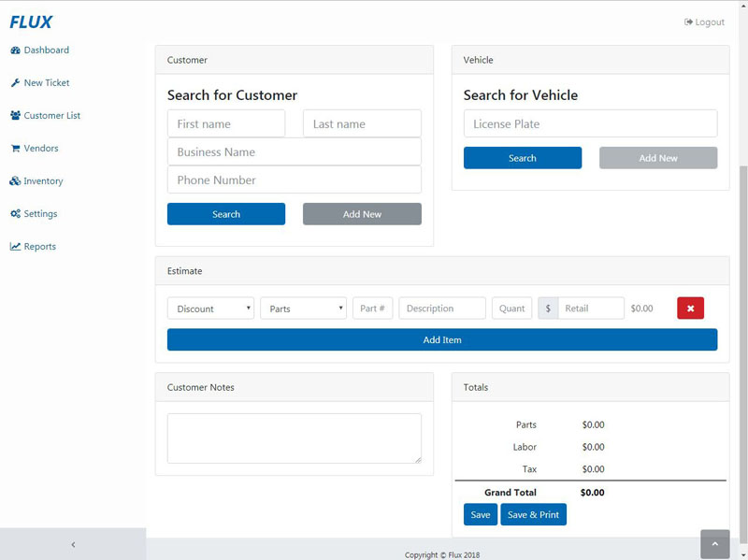Open the Parts type dropdown
The image size is (748, 560).
tap(303, 309)
